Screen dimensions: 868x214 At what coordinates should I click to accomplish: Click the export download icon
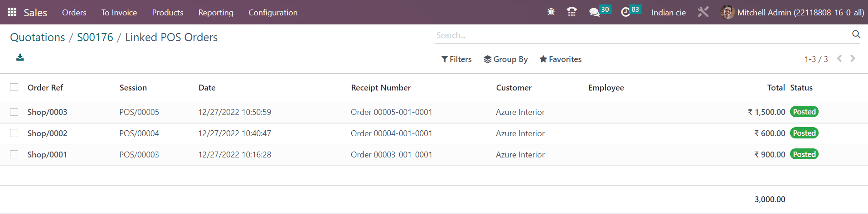(20, 57)
